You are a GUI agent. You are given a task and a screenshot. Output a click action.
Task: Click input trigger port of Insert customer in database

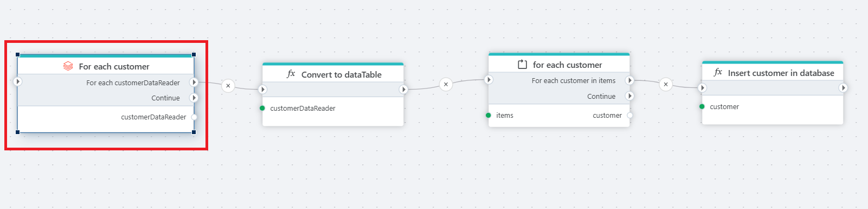(x=702, y=87)
